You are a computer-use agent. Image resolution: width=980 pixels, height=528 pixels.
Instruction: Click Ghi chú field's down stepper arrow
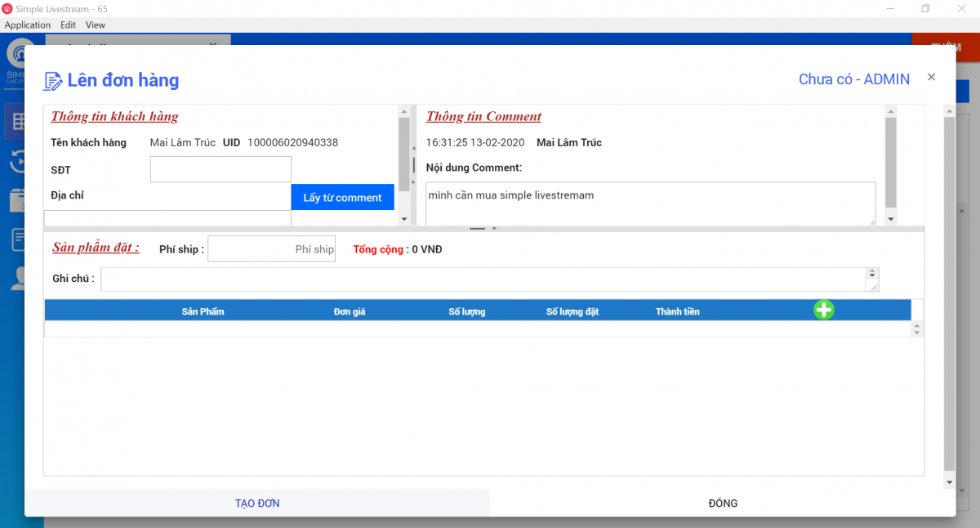pyautogui.click(x=872, y=277)
